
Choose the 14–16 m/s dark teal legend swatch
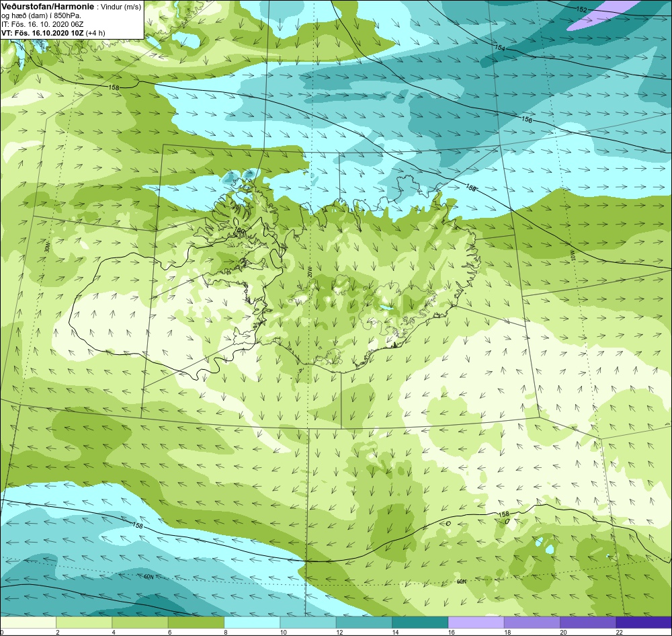coord(420,623)
